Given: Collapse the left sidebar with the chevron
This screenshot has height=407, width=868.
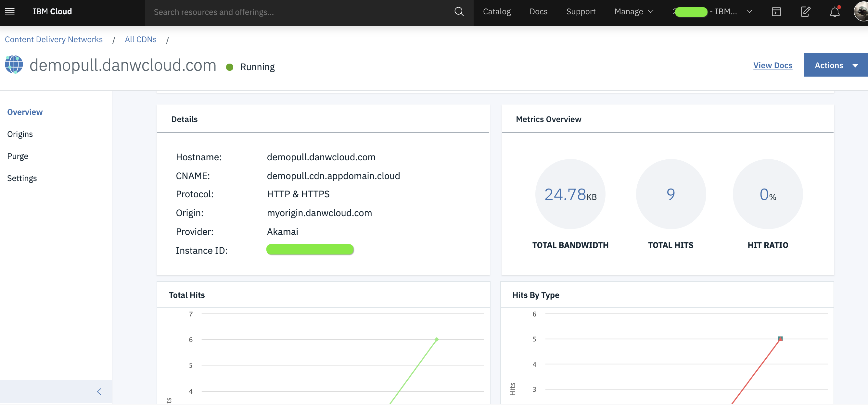Looking at the screenshot, I should tap(99, 391).
